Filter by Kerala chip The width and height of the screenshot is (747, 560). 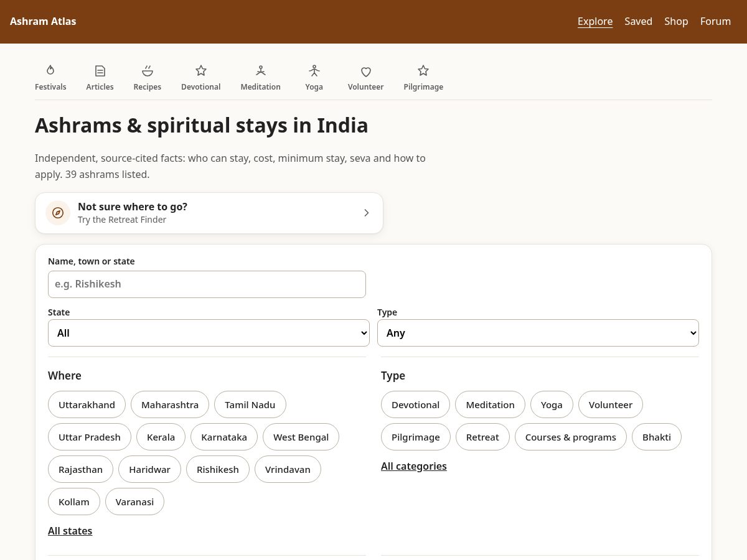161,437
